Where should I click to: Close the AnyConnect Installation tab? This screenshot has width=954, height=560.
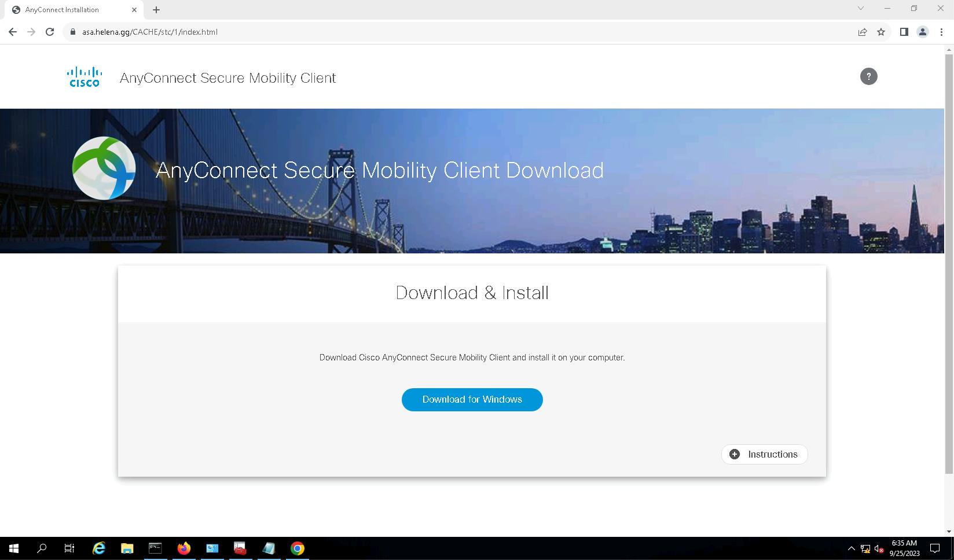[x=134, y=10]
